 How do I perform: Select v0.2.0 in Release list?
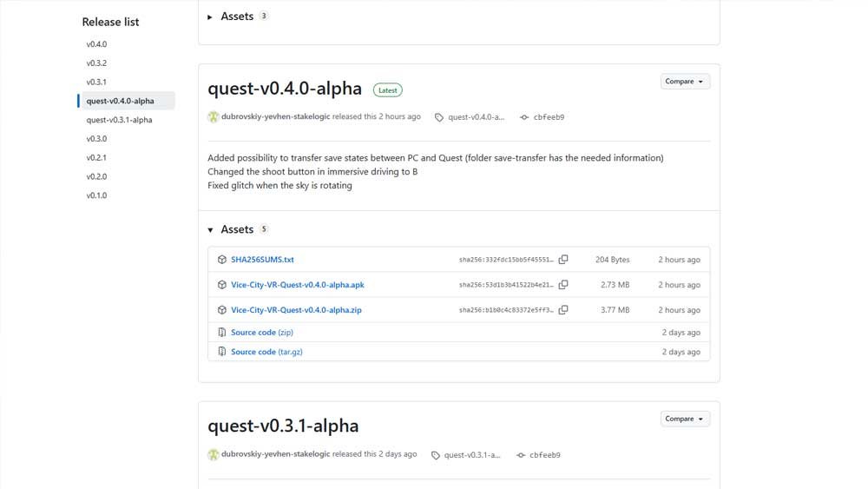pyautogui.click(x=96, y=176)
